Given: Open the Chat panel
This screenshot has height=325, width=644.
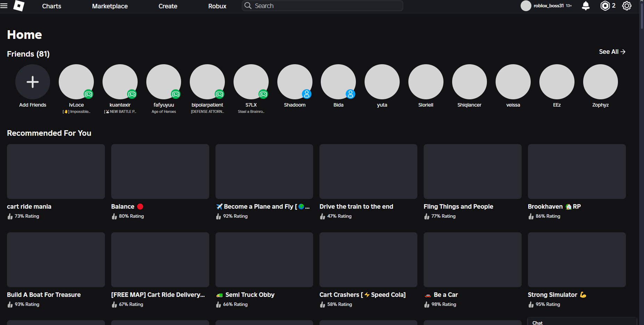Looking at the screenshot, I should pyautogui.click(x=582, y=322).
